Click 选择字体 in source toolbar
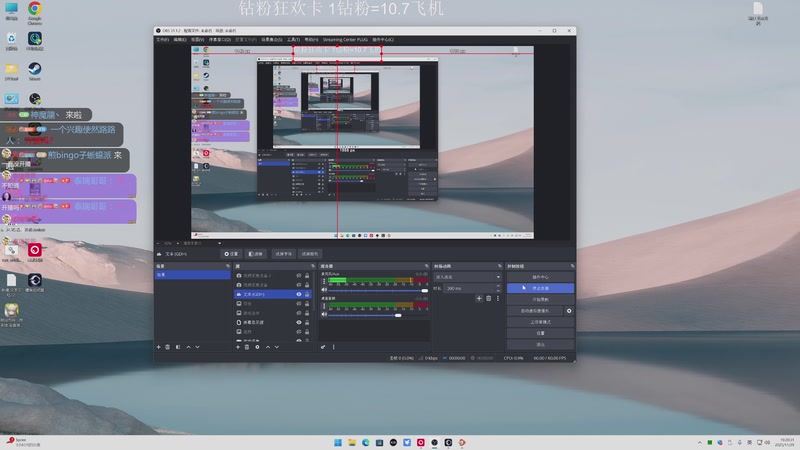 (283, 254)
